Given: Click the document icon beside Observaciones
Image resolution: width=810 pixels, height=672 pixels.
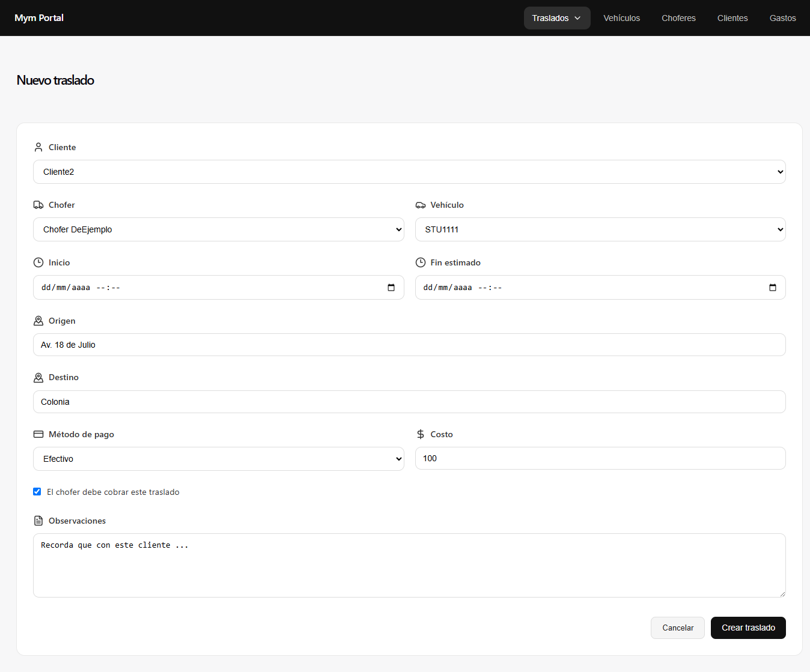Looking at the screenshot, I should tap(38, 521).
